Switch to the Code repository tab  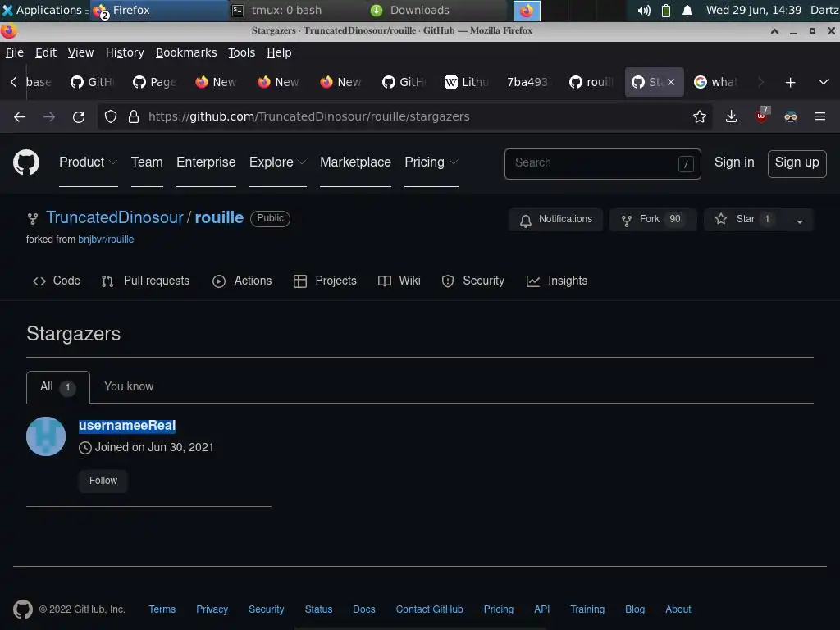pos(57,281)
